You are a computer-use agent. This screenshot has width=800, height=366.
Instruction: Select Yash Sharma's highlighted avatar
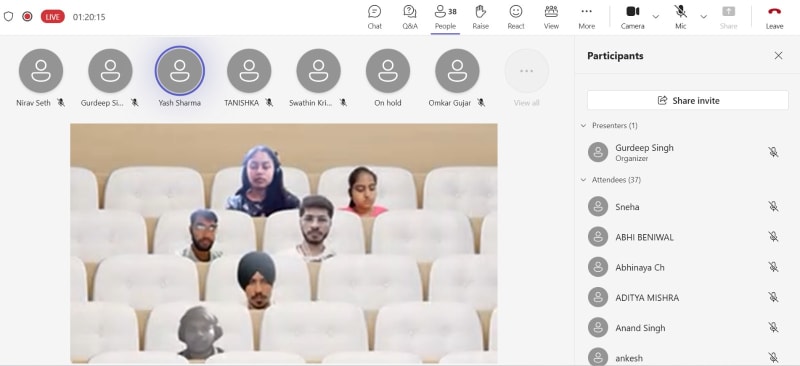pos(180,71)
